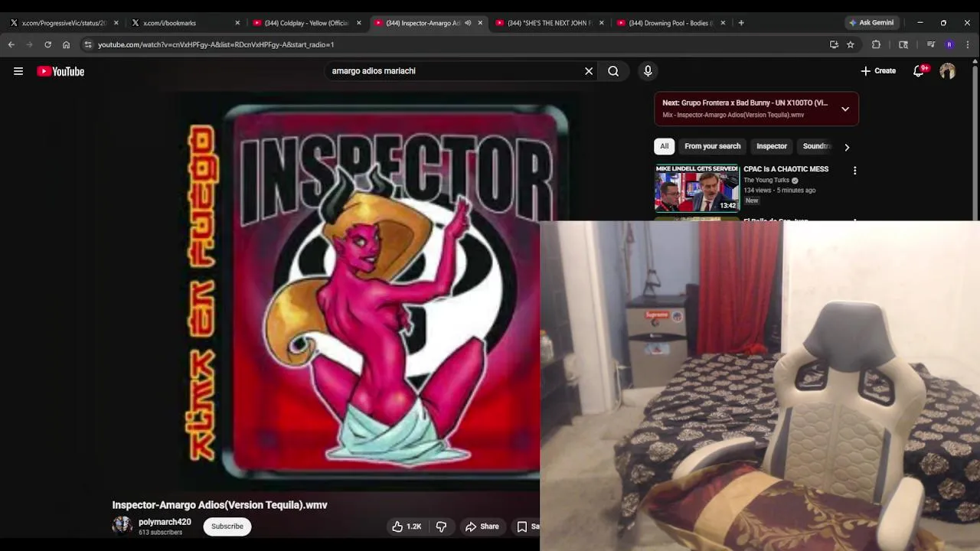Open the browser home page
Viewport: 980px width, 551px height.
click(66, 44)
